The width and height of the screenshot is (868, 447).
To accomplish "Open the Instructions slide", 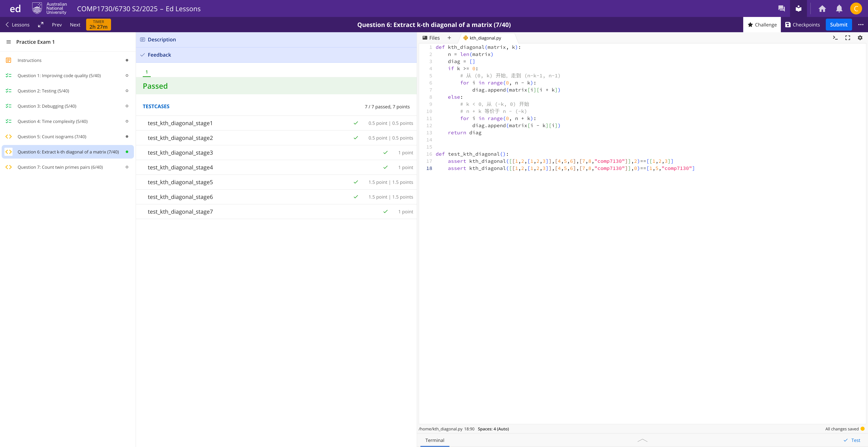I will pos(67,60).
